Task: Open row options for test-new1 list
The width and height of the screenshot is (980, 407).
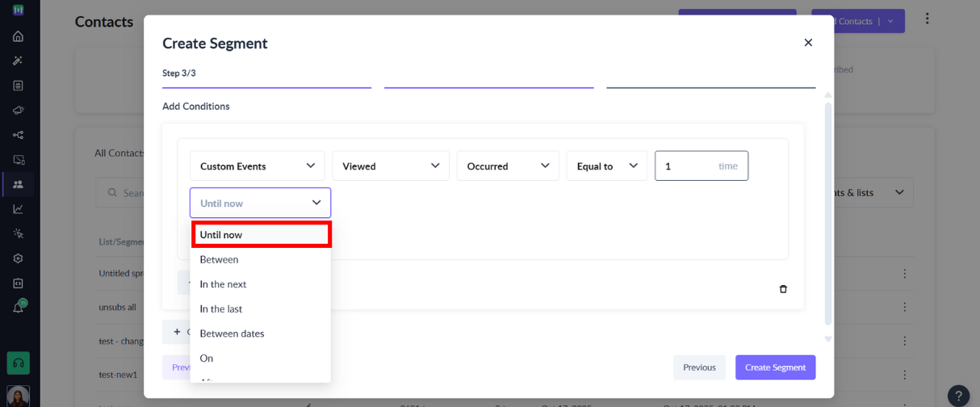Action: [x=905, y=375]
